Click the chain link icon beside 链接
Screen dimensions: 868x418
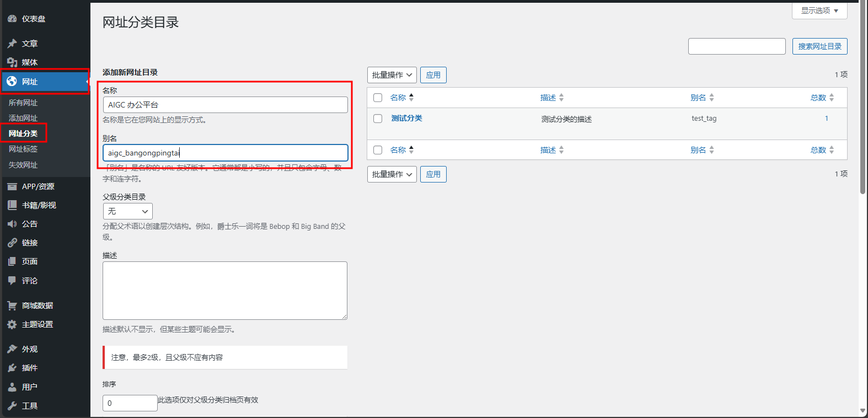click(12, 243)
